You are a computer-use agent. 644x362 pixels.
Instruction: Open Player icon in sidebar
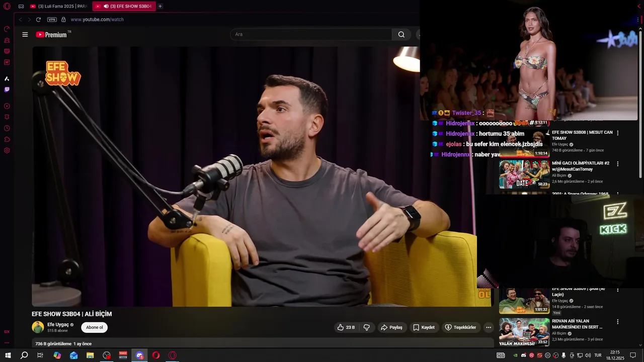point(7,106)
